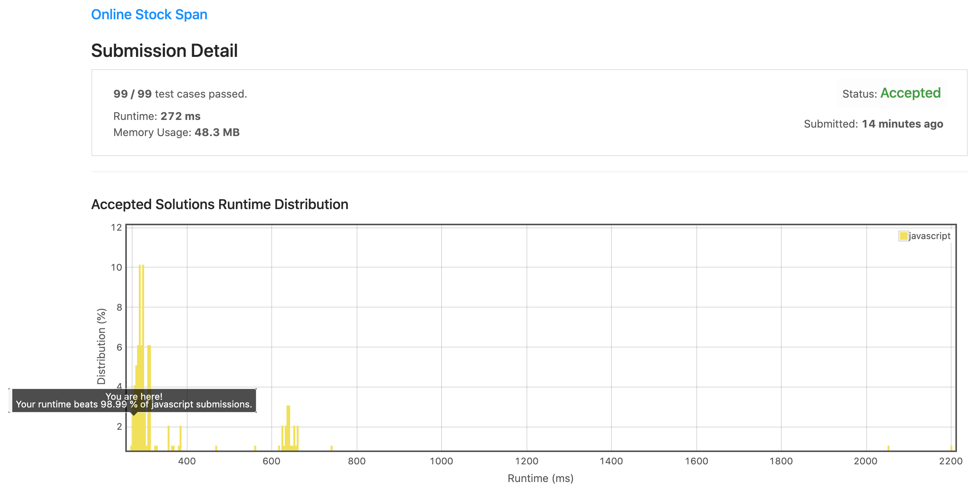Screen dimensions: 980x502
Task: Open the Online Stock Span problem link
Action: pyautogui.click(x=149, y=15)
